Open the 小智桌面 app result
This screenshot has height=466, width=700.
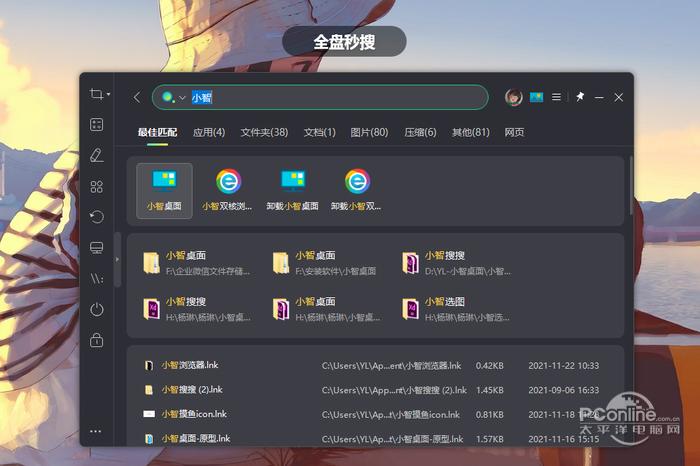(x=164, y=191)
